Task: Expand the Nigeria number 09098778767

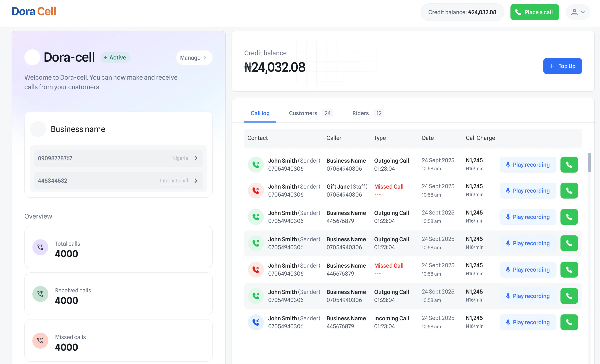Action: coord(118,158)
